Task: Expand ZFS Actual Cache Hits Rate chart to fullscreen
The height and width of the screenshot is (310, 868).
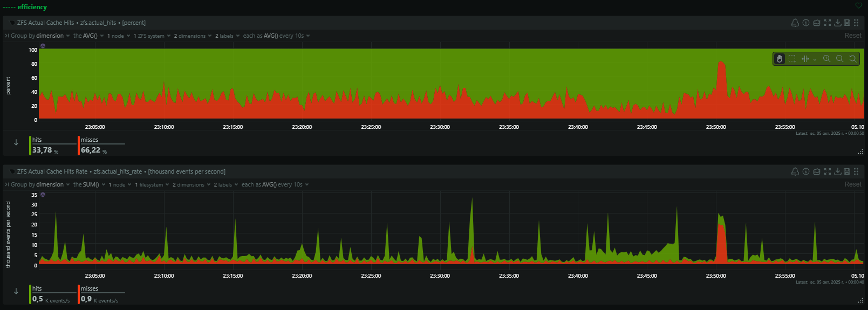Action: (x=828, y=171)
